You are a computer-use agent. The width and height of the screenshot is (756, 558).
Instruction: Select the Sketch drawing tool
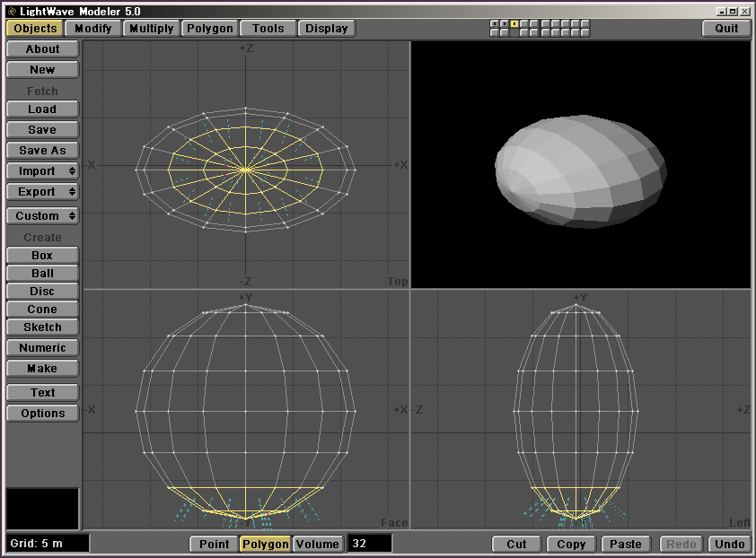42,327
